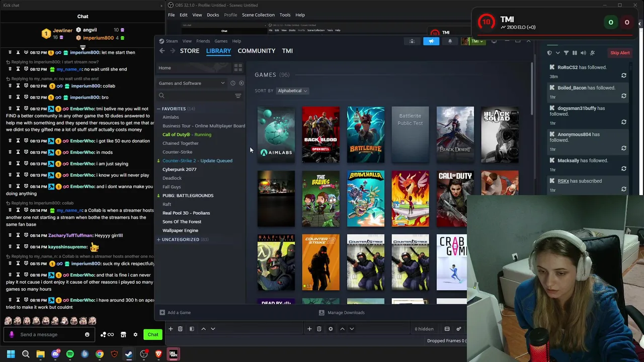
Task: Open the Black Squad game cover
Action: point(500,135)
